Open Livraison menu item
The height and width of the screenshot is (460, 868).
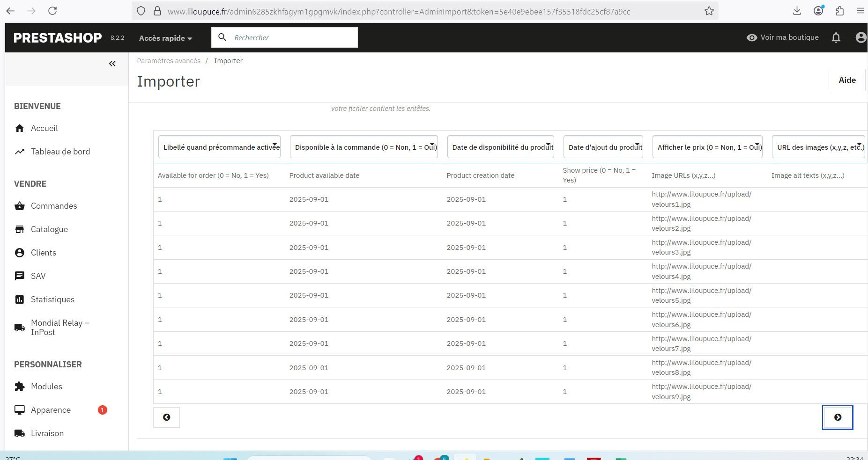click(47, 433)
